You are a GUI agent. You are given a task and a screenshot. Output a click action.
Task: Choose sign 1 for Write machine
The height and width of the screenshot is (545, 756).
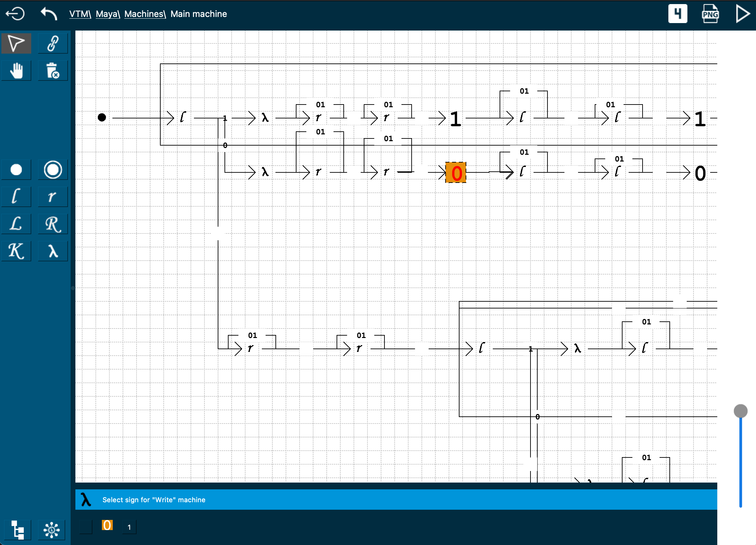(129, 527)
